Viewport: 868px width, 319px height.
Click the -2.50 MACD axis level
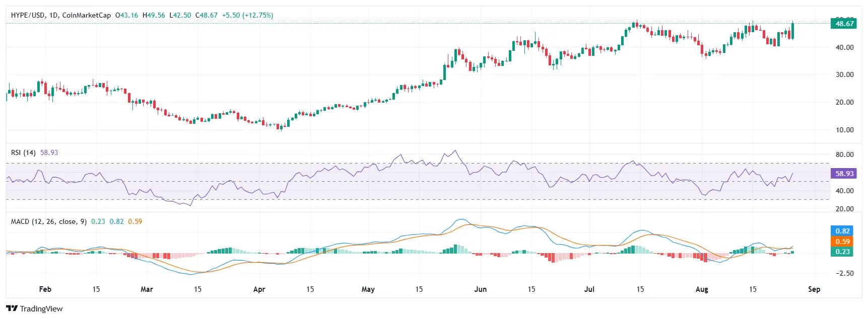click(x=844, y=273)
